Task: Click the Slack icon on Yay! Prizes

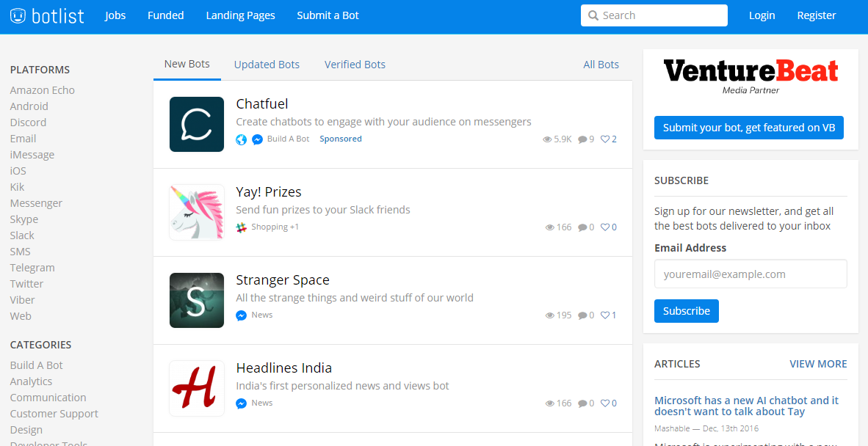Action: 242,227
